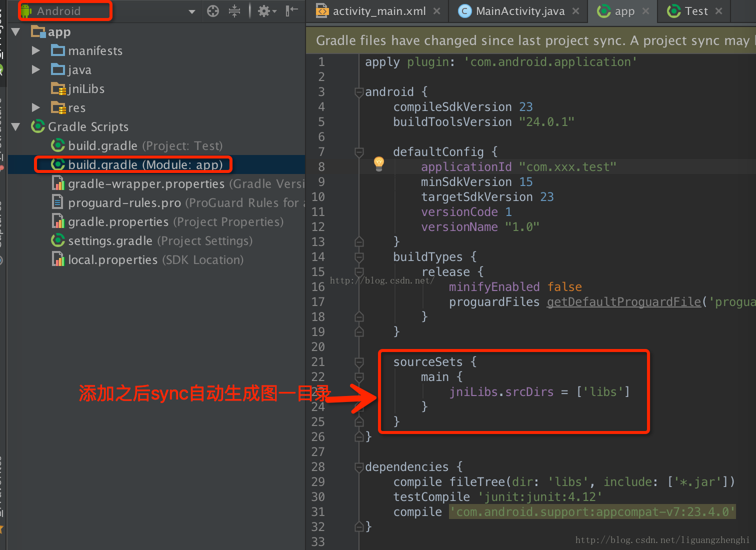
Task: Click the scroll from source target icon
Action: pos(213,11)
